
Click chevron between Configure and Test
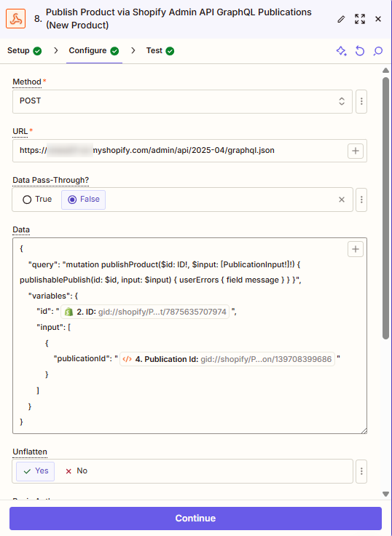[133, 50]
